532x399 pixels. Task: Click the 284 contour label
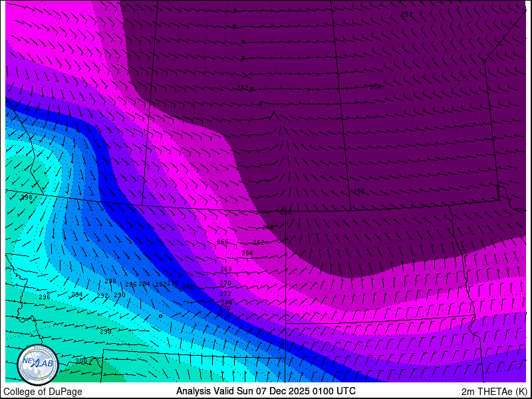144,283
